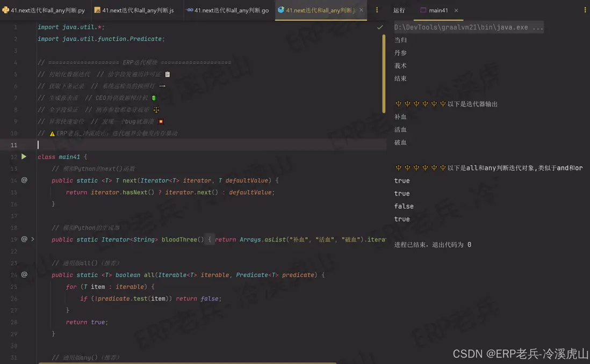Click the horizontal editor scrollbar

coord(188,363)
